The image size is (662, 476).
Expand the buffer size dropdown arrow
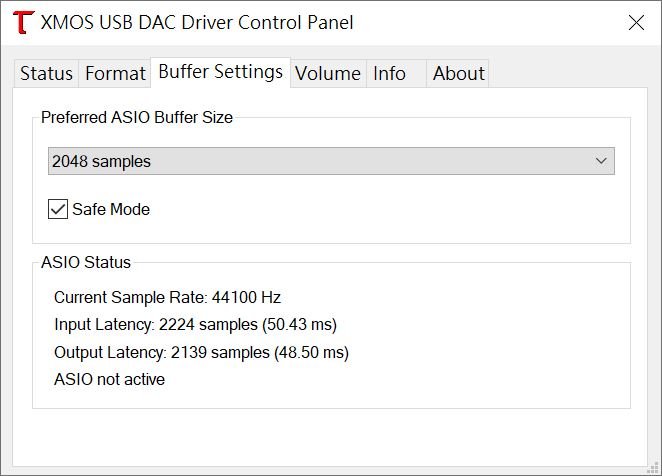click(601, 161)
